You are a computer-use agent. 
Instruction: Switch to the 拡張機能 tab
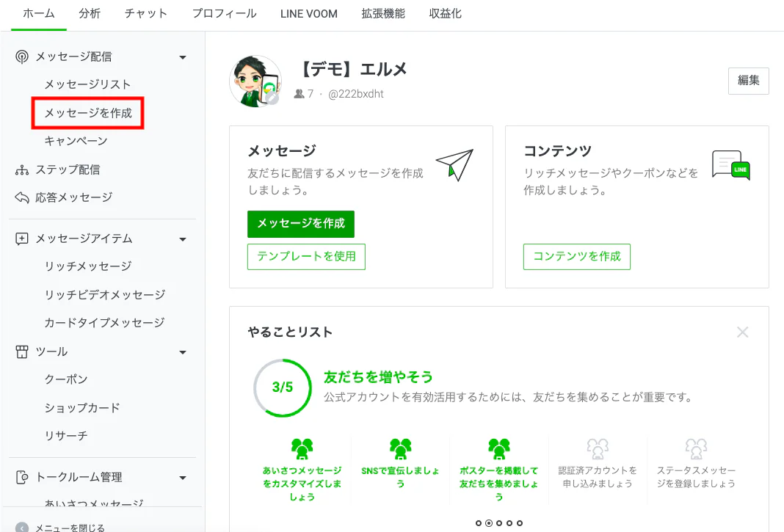(383, 13)
